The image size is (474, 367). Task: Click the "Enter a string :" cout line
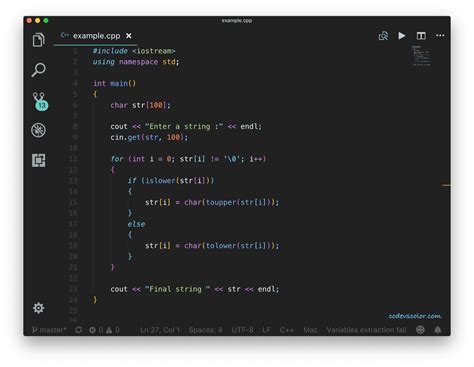(186, 127)
